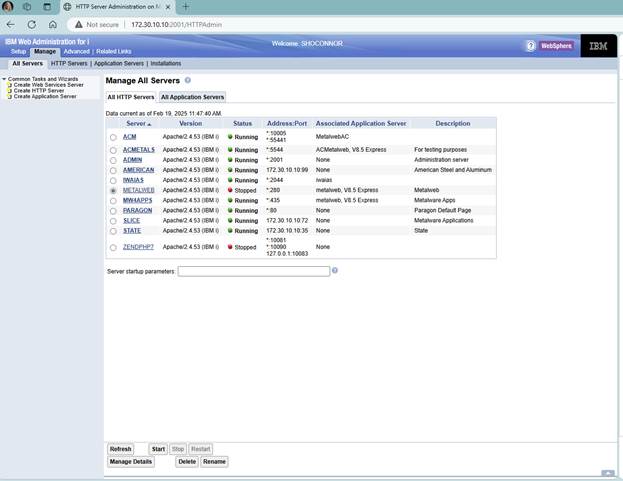Select All Application Servers tab

pyautogui.click(x=192, y=97)
